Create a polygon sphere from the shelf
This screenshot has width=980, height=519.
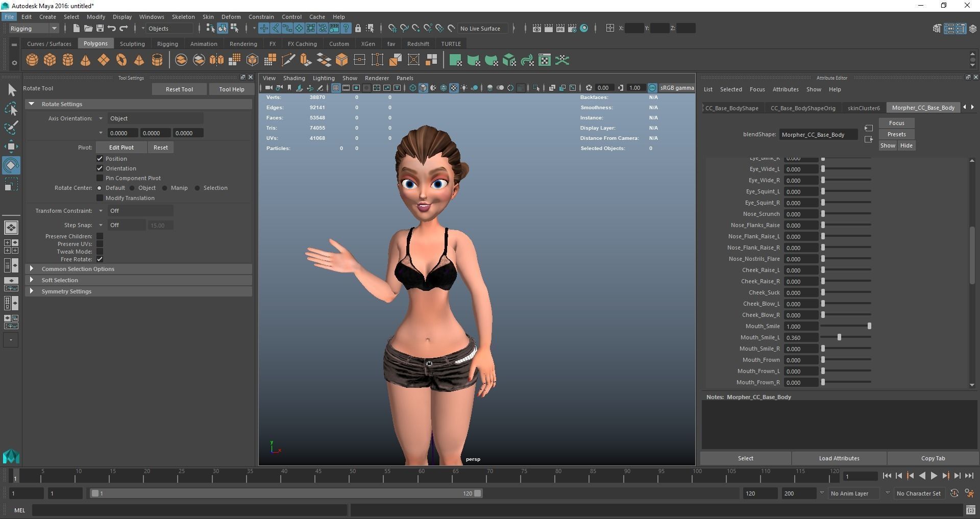tap(32, 60)
